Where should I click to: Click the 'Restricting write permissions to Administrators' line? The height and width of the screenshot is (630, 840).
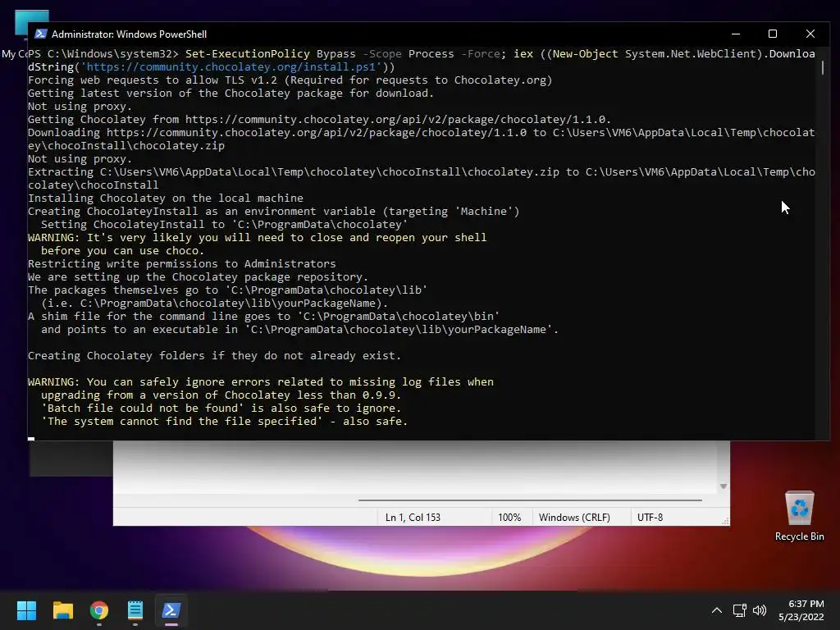point(181,263)
